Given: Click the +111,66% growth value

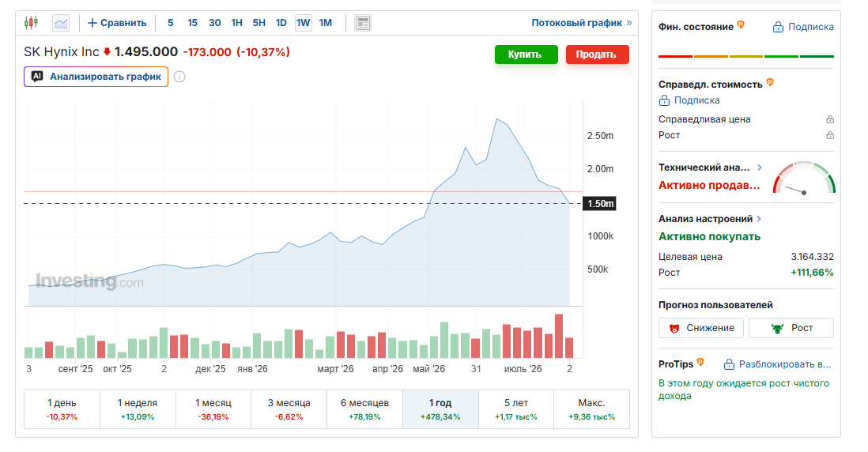Looking at the screenshot, I should [x=812, y=272].
